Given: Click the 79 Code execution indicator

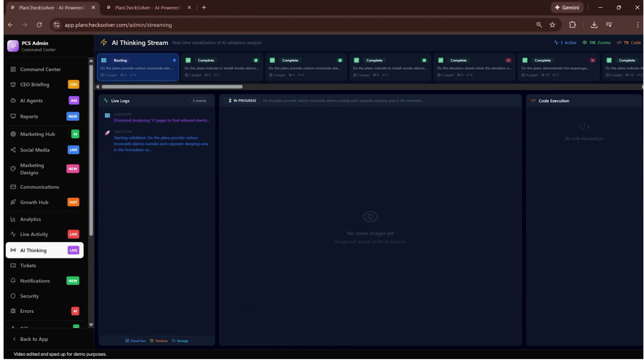Looking at the screenshot, I should (629, 42).
